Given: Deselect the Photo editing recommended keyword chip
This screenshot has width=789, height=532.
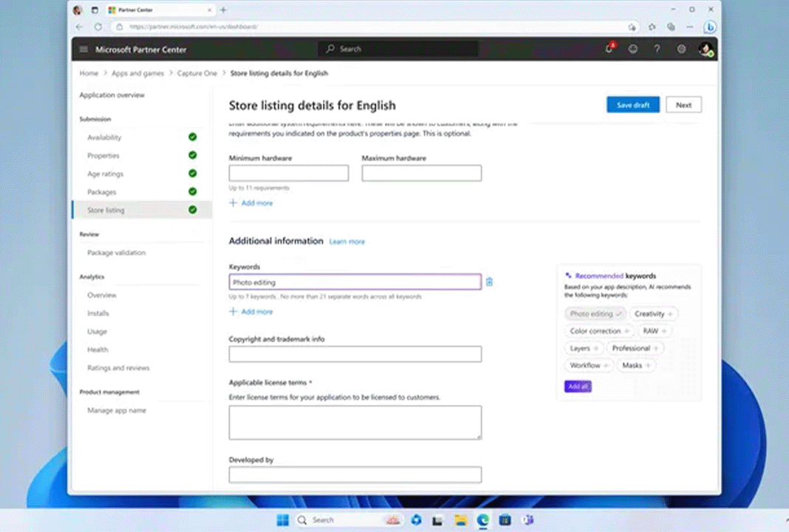Looking at the screenshot, I should click(595, 313).
